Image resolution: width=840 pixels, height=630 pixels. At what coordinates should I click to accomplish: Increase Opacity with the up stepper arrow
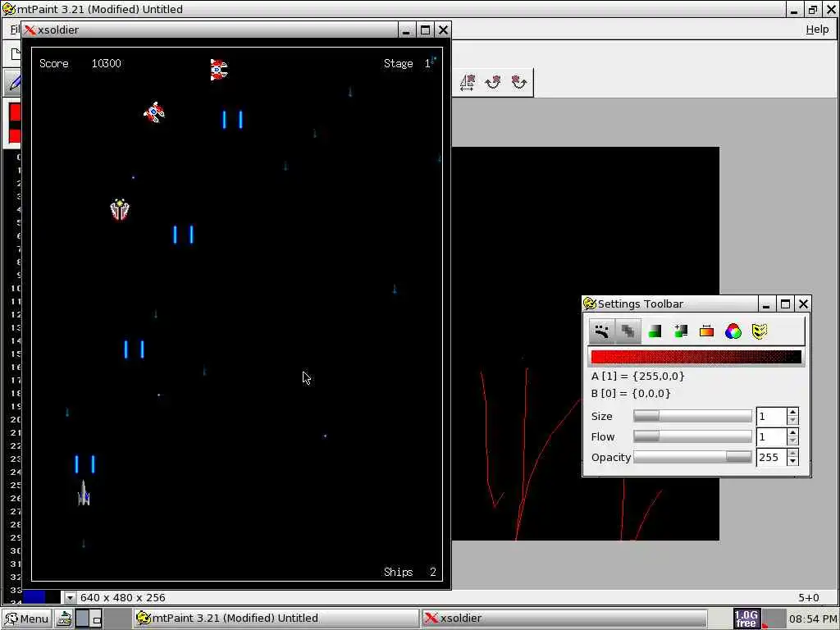793,453
